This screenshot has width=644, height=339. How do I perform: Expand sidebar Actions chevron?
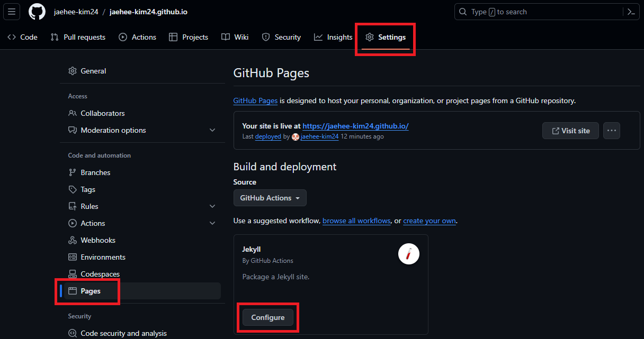point(212,223)
